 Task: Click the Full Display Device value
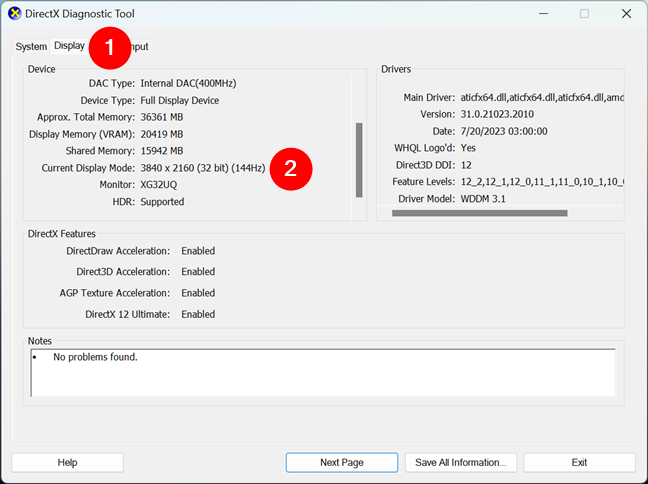tap(179, 100)
